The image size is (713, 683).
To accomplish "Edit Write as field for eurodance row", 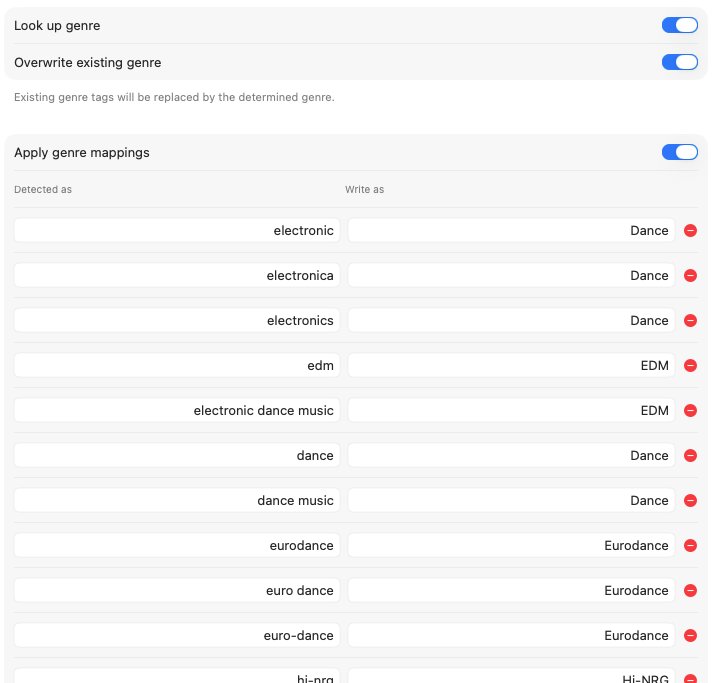I will [x=511, y=546].
